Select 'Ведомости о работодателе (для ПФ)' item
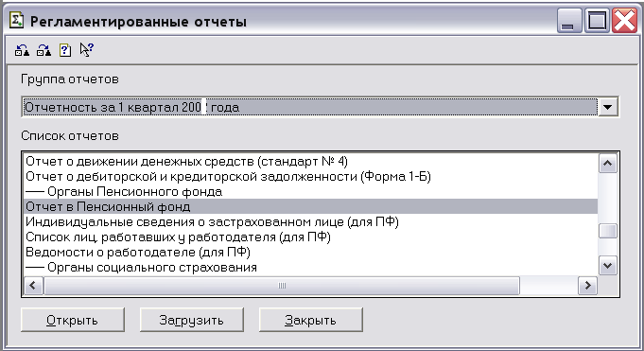The height and width of the screenshot is (351, 644). [138, 252]
